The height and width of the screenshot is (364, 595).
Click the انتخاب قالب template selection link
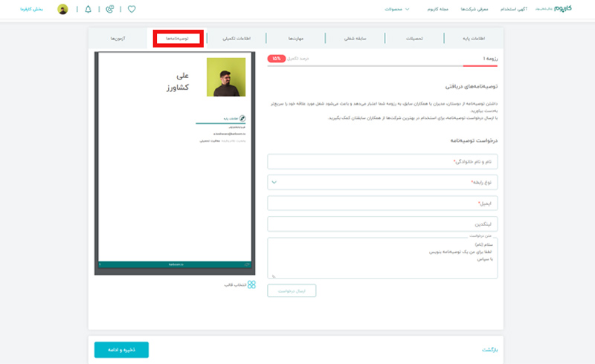coord(235,285)
